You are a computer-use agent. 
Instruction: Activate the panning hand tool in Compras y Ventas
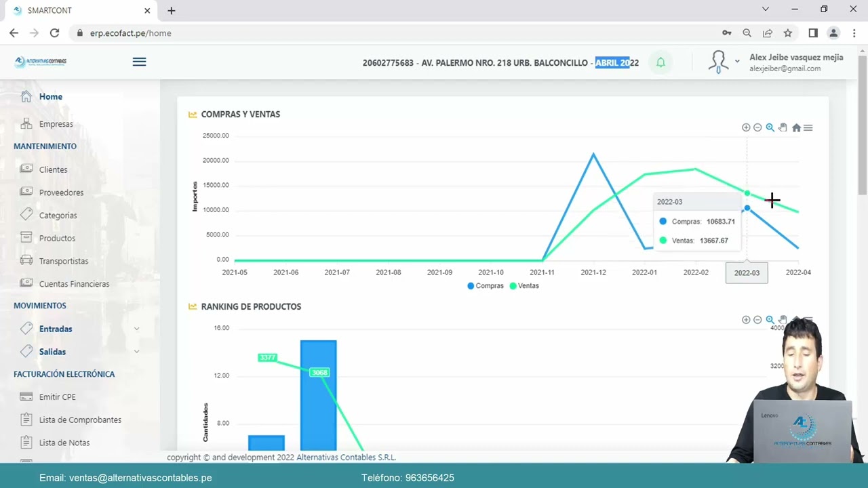coord(783,127)
